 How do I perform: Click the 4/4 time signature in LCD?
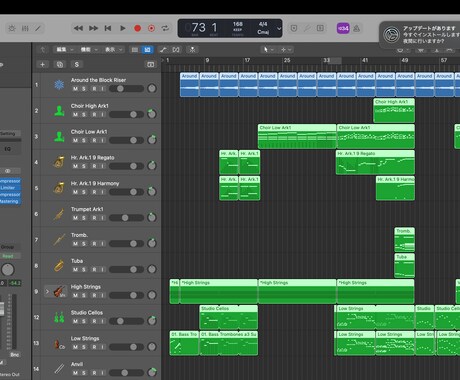pos(263,24)
